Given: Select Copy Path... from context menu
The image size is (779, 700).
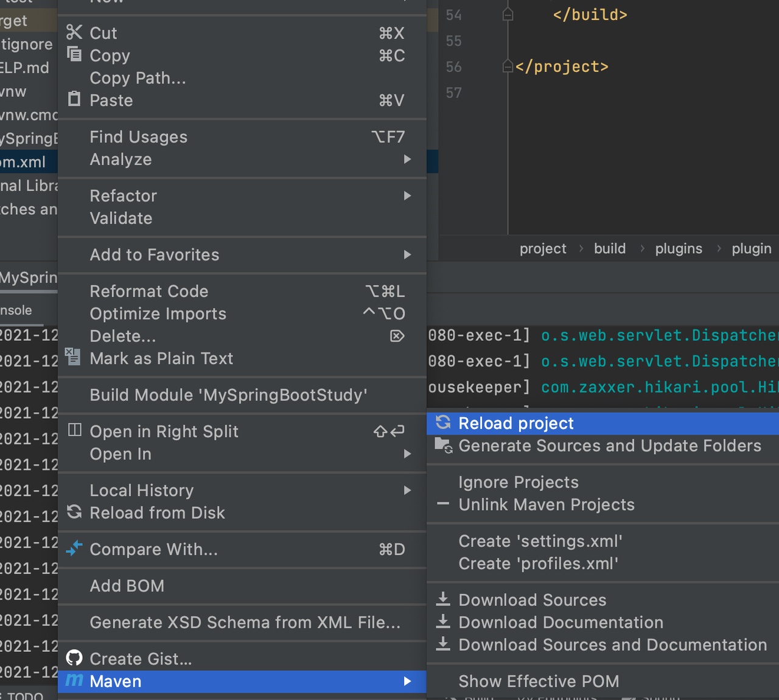Looking at the screenshot, I should pos(242,78).
